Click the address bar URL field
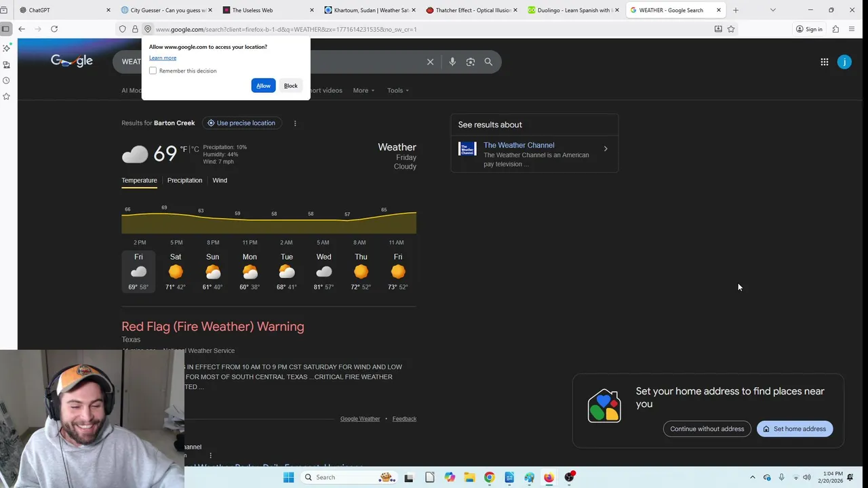 [x=427, y=29]
